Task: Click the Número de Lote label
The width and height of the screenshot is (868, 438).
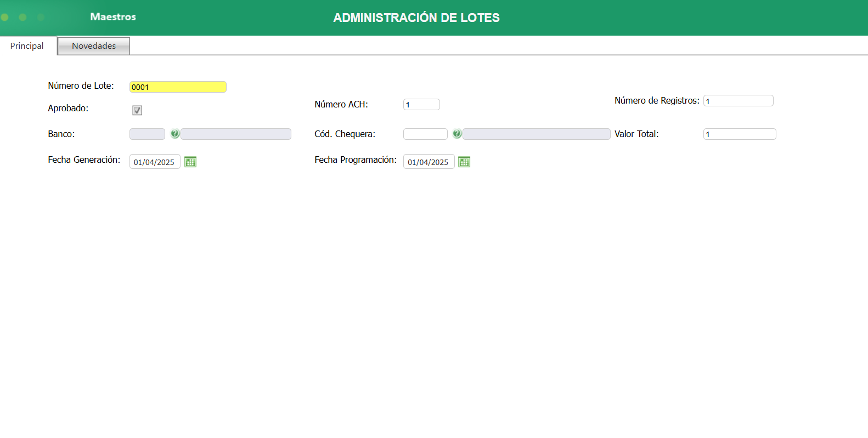Action: tap(81, 86)
